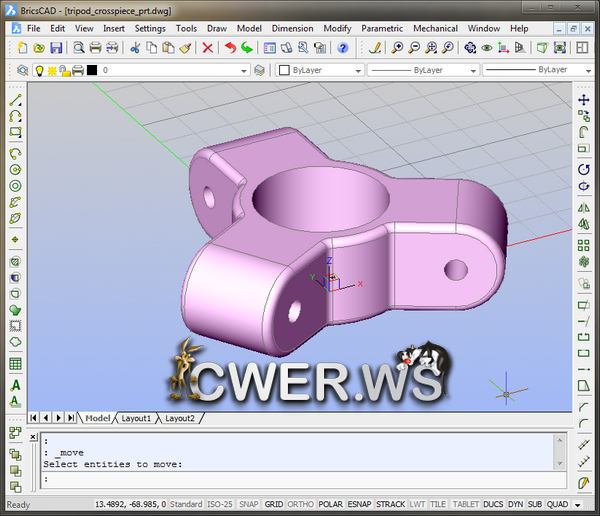The width and height of the screenshot is (600, 516).
Task: Toggle ESNAP in the status bar
Action: pyautogui.click(x=362, y=505)
